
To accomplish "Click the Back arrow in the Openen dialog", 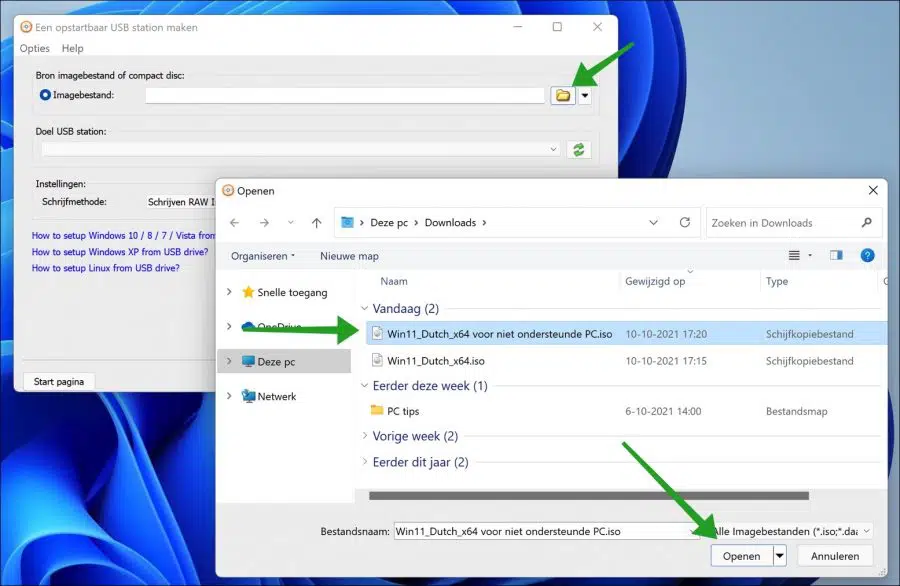I will 234,223.
